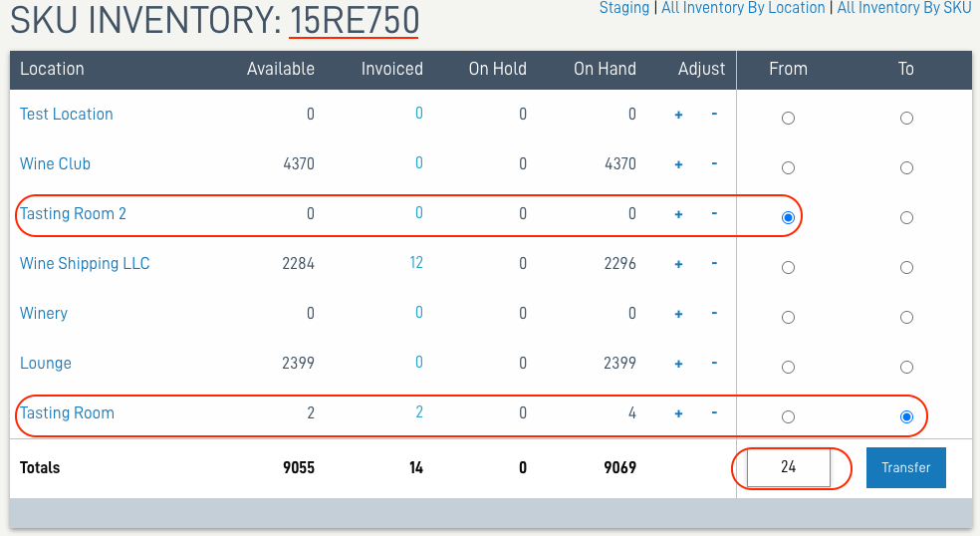Open Lounge location link

[46, 363]
